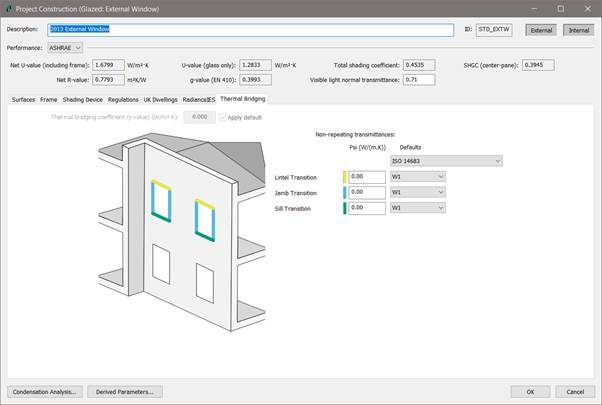This screenshot has height=405, width=602.
Task: Click the yellow Lintel Transition color swatch
Action: [344, 177]
